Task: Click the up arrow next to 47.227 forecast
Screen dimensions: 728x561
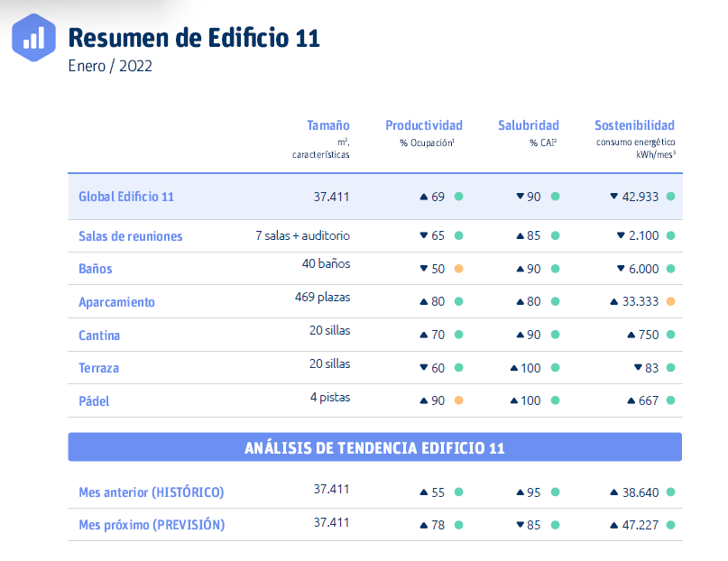Action: click(614, 525)
